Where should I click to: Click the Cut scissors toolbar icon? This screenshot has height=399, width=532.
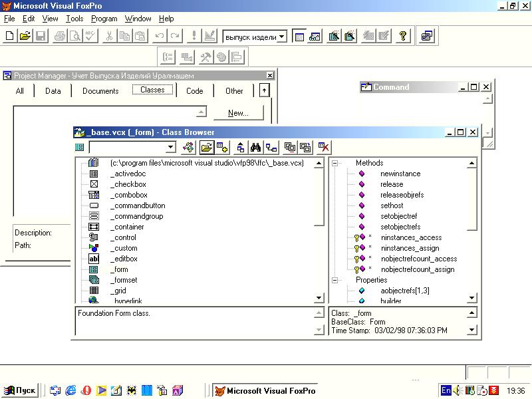[109, 36]
